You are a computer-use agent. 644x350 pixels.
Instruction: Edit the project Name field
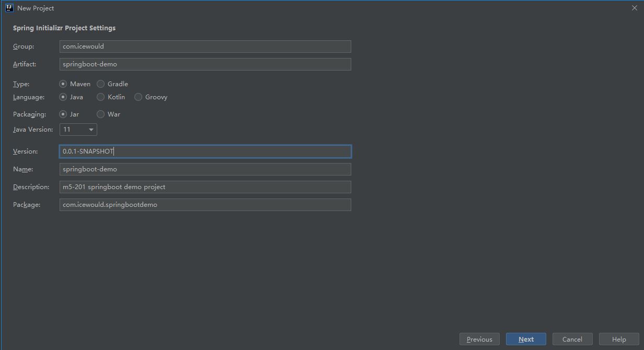pyautogui.click(x=205, y=169)
